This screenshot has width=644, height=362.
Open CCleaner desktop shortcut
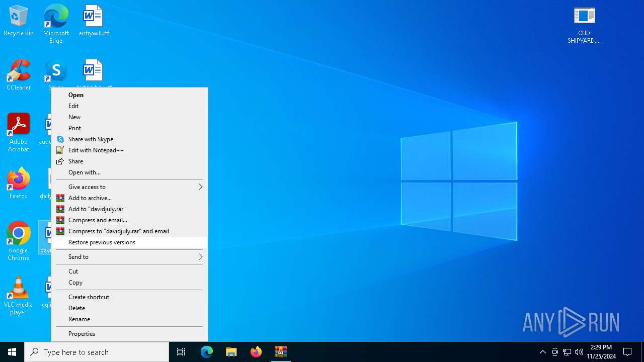tap(19, 75)
